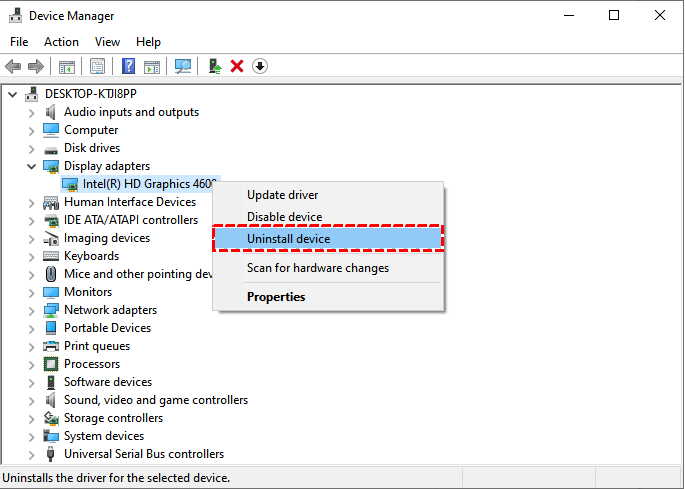Open Properties from the context menu

point(328,297)
